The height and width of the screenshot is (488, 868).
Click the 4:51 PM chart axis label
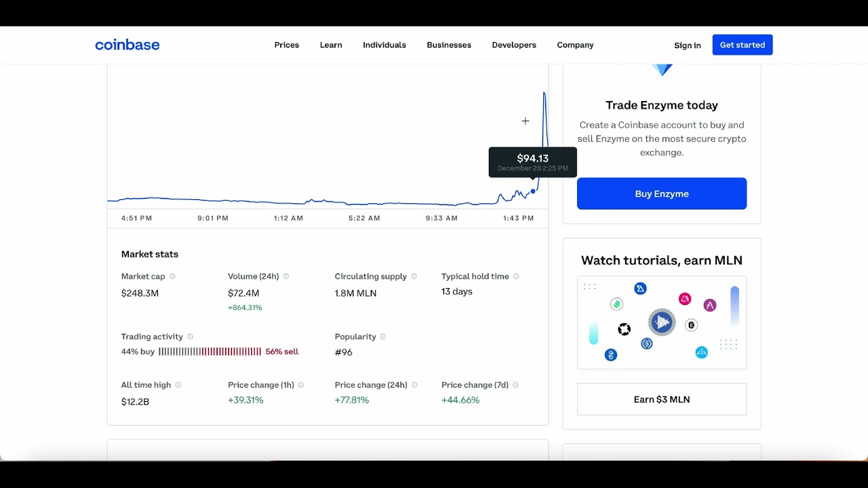136,218
